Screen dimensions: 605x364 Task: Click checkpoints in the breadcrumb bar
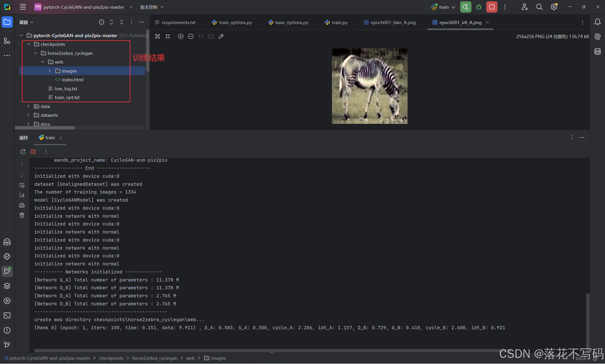(111, 358)
